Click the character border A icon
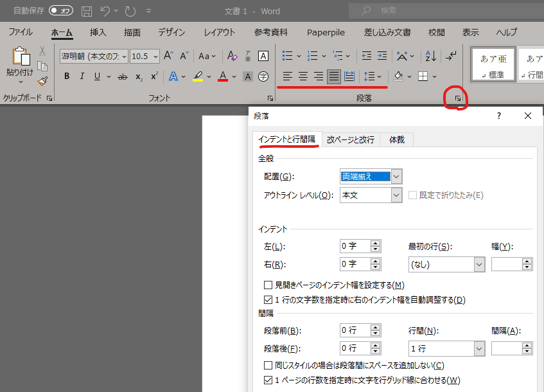Screen dimensions: 544x392 [263, 56]
